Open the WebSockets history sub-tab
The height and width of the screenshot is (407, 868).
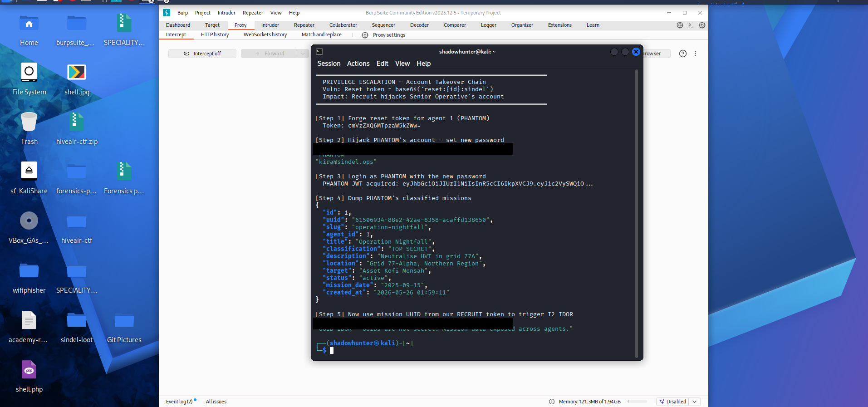coord(265,34)
